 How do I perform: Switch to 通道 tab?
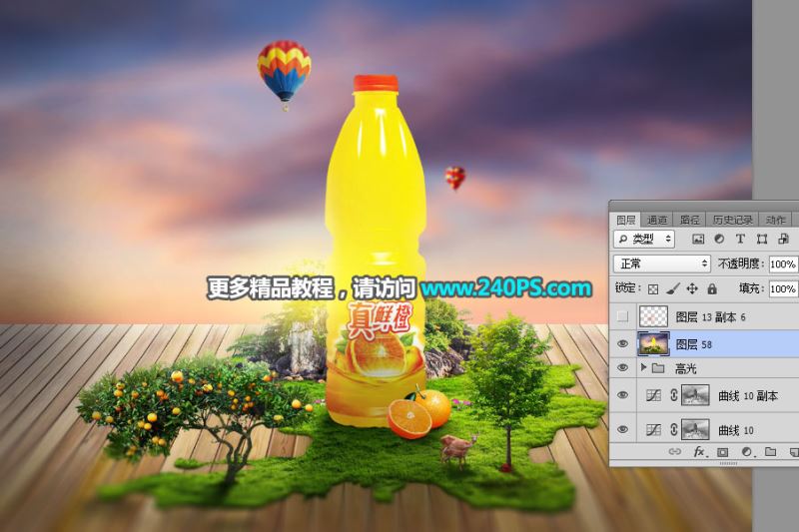coord(657,220)
